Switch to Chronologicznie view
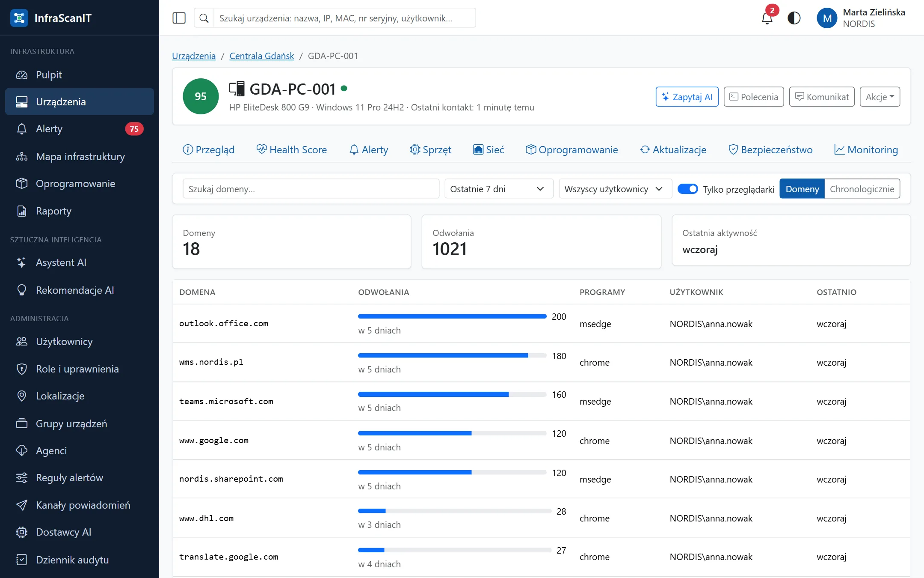This screenshot has width=924, height=578. tap(862, 189)
